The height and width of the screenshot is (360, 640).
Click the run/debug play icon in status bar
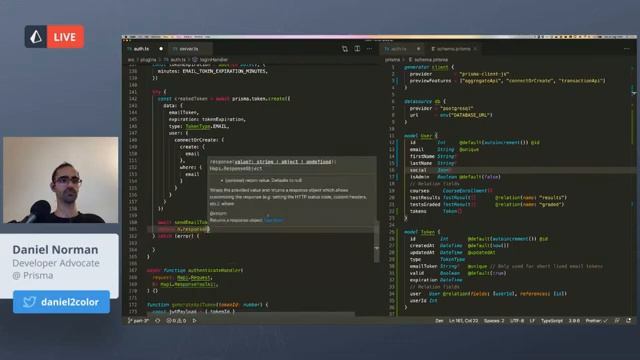(195, 321)
